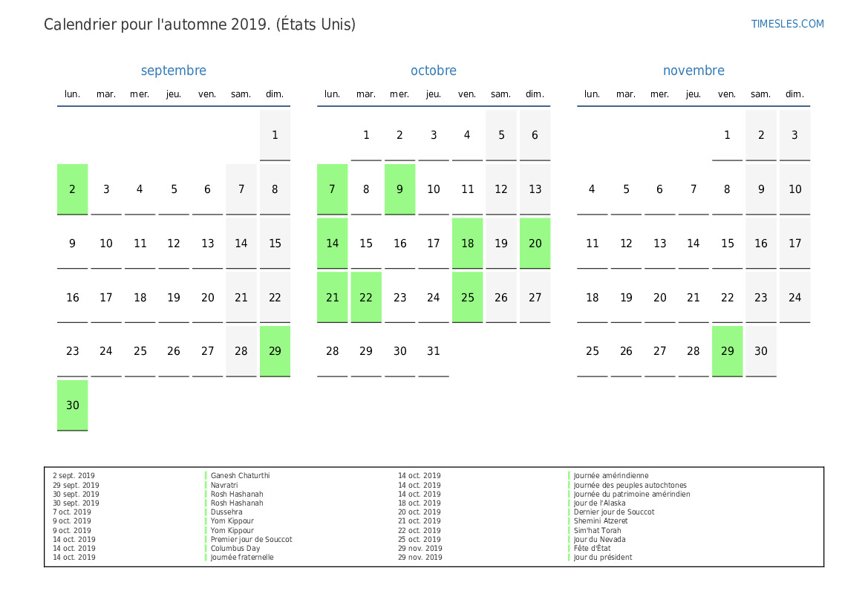The width and height of the screenshot is (868, 614).
Task: Select the septembre month heading
Action: click(173, 71)
